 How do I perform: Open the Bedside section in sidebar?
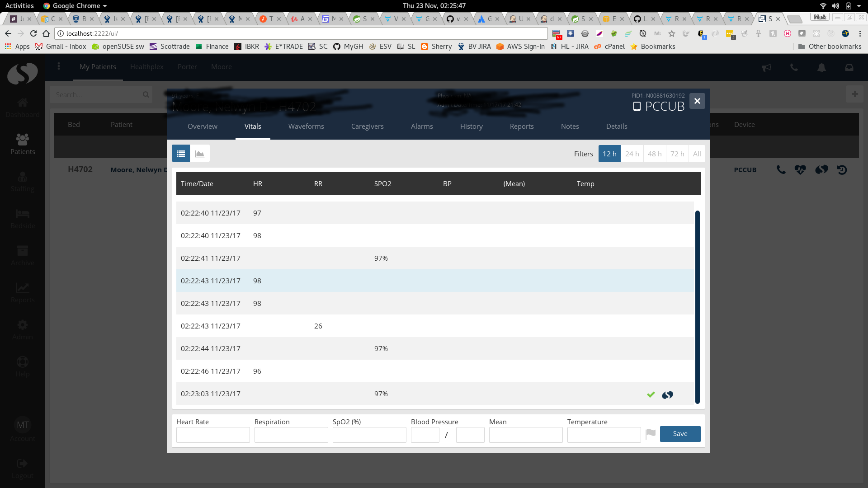(x=22, y=219)
